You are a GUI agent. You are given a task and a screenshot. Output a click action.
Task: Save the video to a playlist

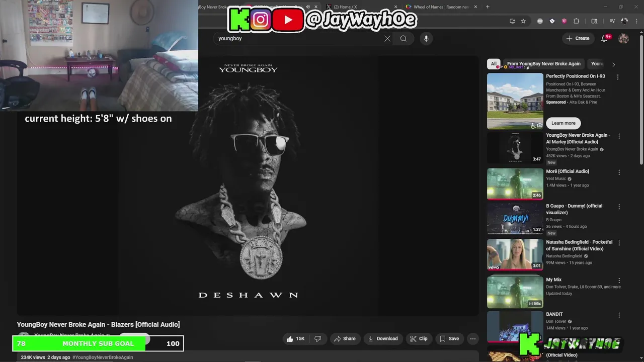coord(449,339)
